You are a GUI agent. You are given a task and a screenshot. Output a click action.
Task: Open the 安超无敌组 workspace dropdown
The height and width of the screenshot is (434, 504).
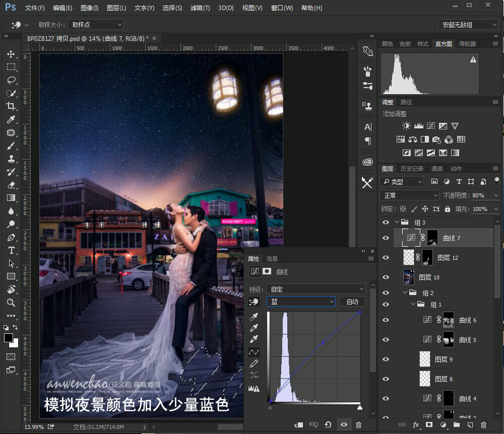[x=468, y=25]
